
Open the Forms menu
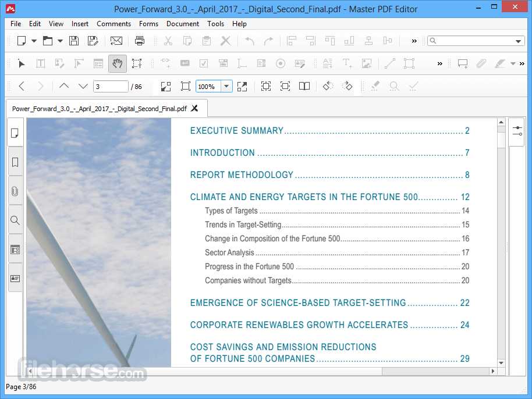point(148,24)
